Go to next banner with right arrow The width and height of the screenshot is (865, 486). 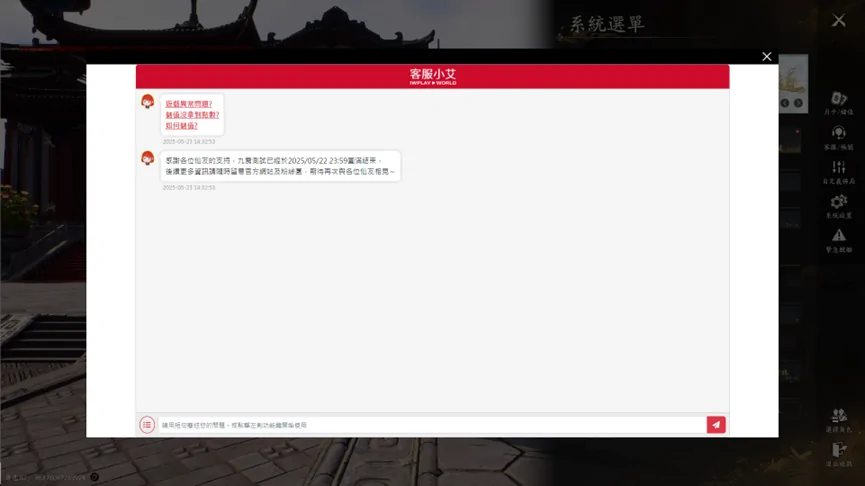[x=798, y=103]
